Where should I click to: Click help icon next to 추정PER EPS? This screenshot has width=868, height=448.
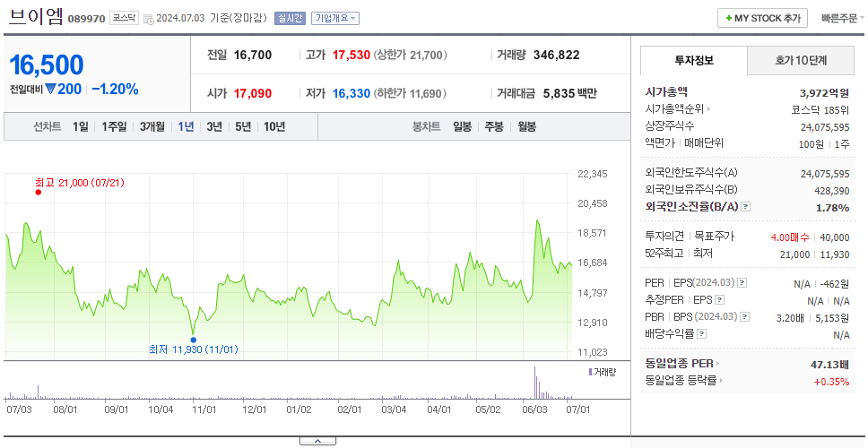click(x=719, y=300)
